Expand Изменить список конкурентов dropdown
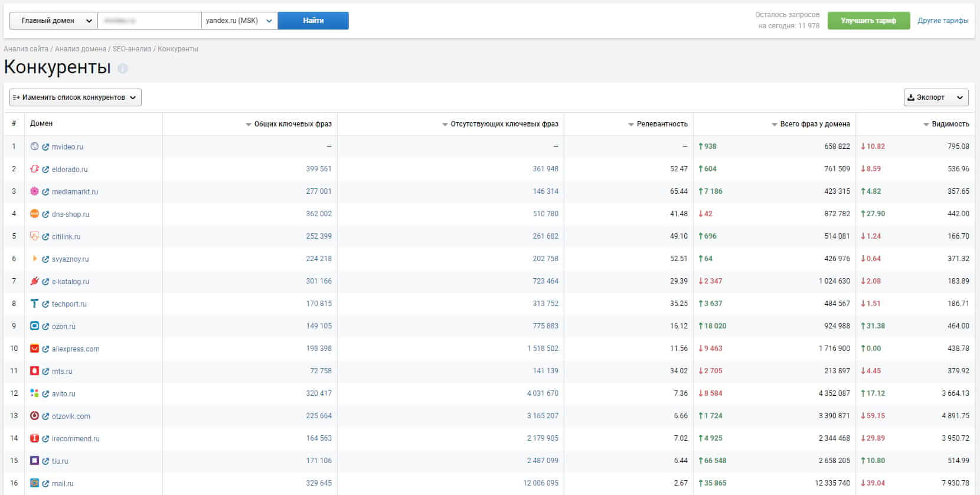Viewport: 980px width, 495px height. tap(76, 97)
